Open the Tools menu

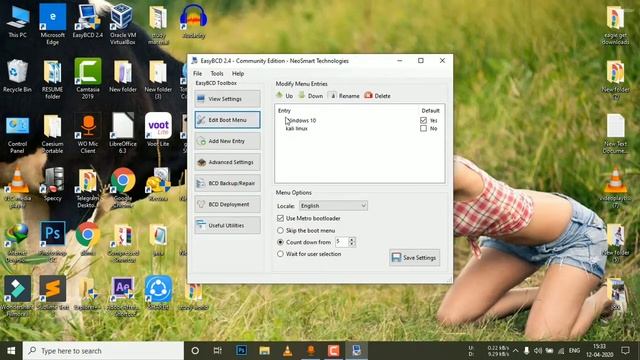coord(217,73)
